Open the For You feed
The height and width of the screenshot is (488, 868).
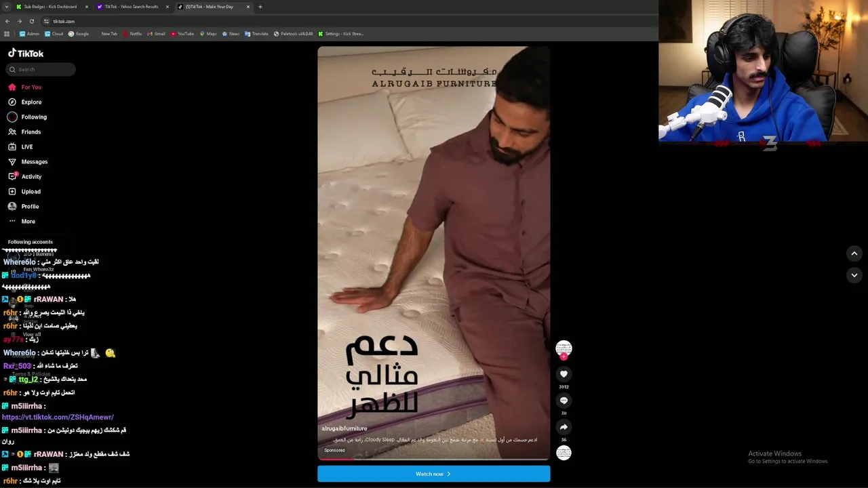pyautogui.click(x=25, y=87)
